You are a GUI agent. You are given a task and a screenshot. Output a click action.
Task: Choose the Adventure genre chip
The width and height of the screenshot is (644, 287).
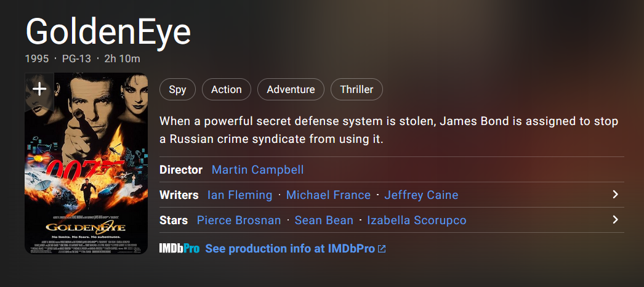(291, 89)
